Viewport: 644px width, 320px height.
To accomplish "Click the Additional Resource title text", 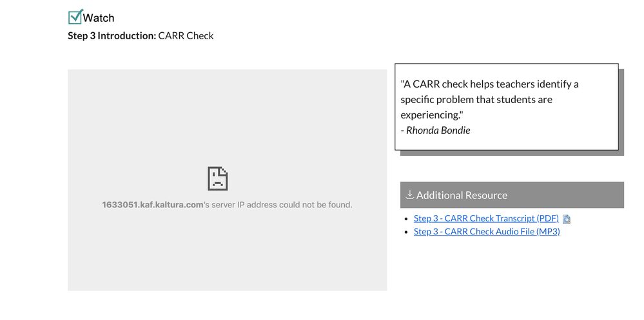I will pos(462,195).
